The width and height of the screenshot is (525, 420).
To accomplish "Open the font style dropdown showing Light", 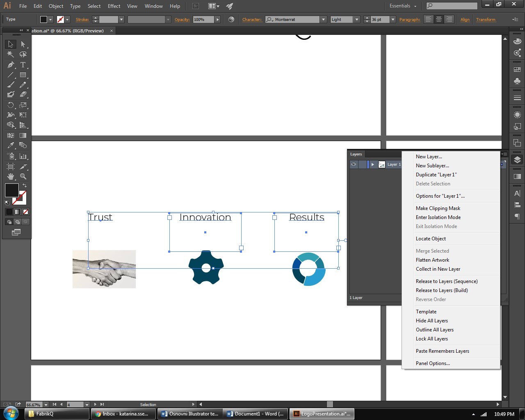I will (356, 19).
